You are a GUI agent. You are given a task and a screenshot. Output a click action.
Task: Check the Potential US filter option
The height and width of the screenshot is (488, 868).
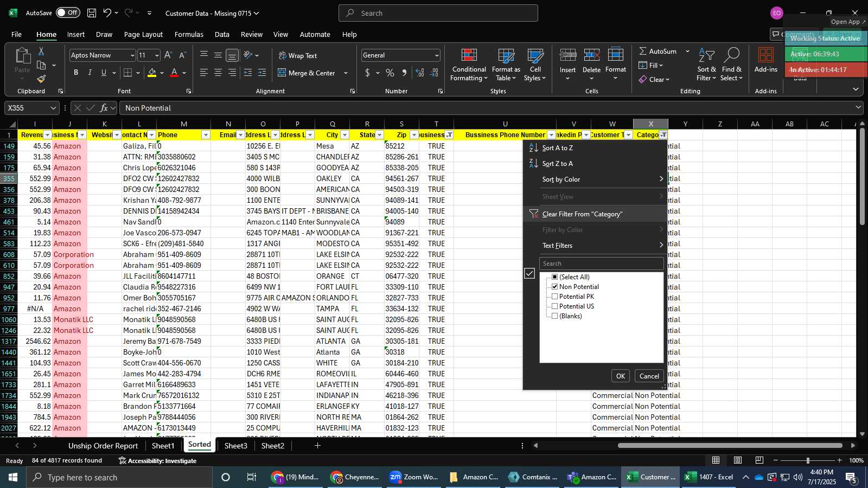(554, 306)
